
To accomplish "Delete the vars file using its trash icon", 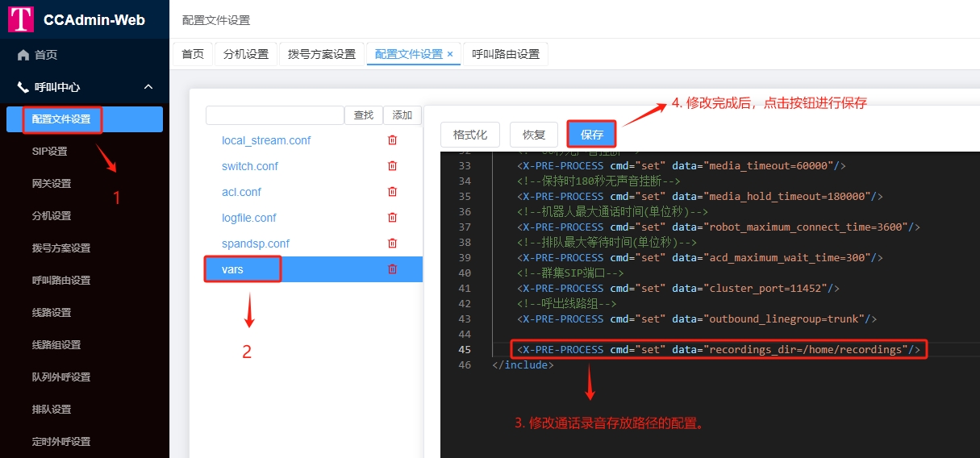I will tap(393, 269).
